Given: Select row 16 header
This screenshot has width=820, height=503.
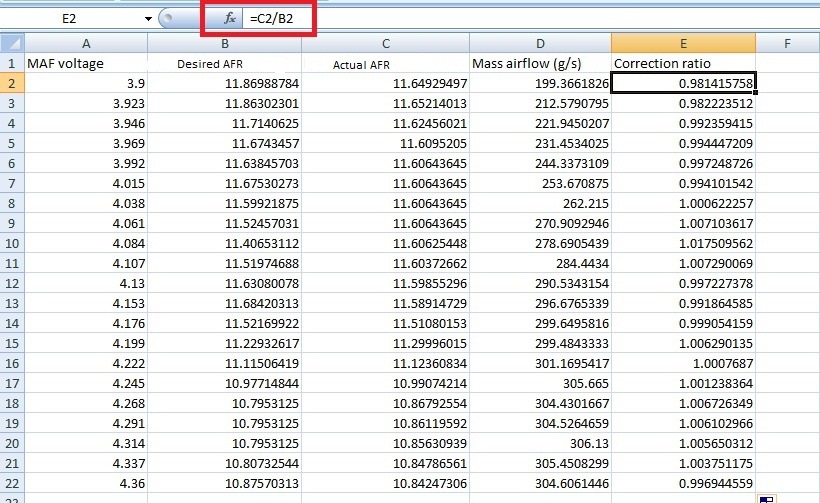Looking at the screenshot, I should click(x=13, y=363).
